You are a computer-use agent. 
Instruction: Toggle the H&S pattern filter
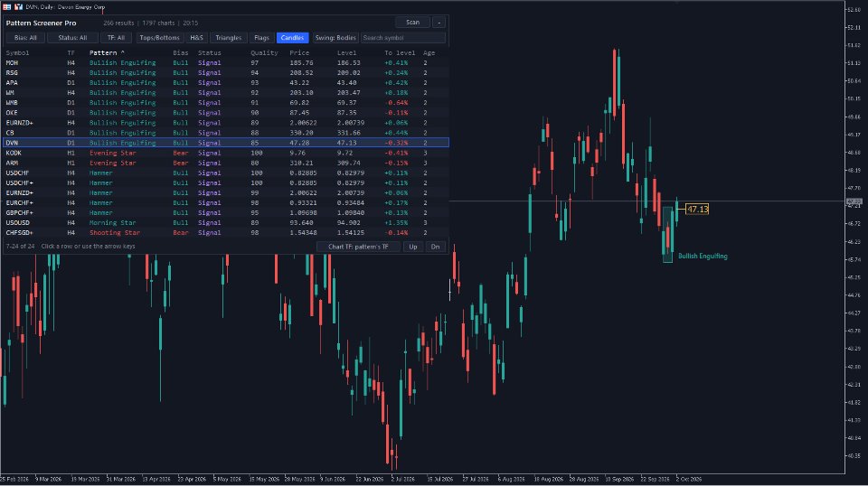pyautogui.click(x=196, y=38)
